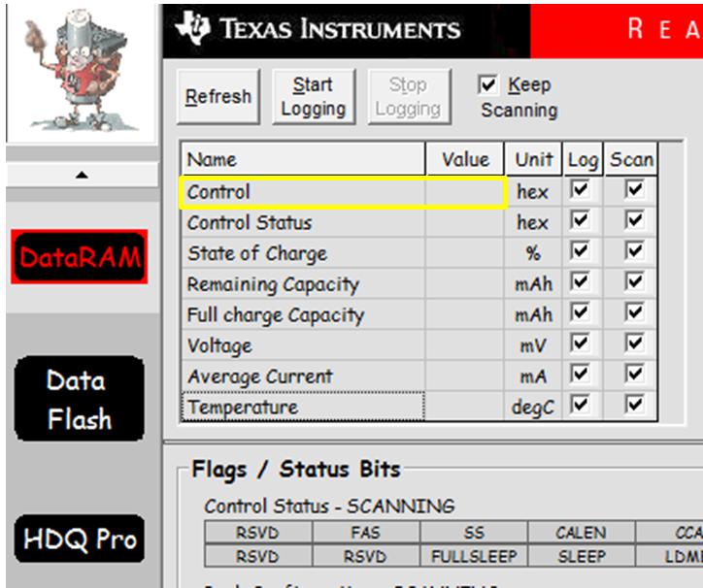Click the Scan column header
Image resolution: width=703 pixels, height=588 pixels.
(x=631, y=159)
